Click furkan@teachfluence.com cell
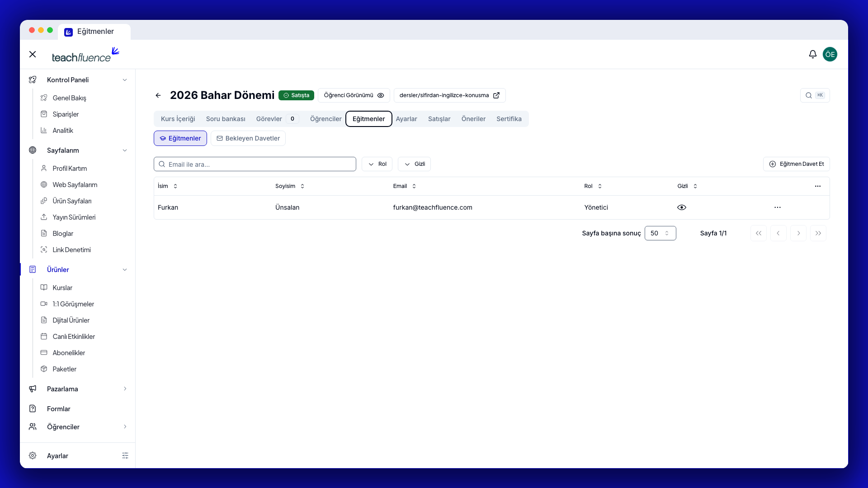868x488 pixels. point(433,207)
